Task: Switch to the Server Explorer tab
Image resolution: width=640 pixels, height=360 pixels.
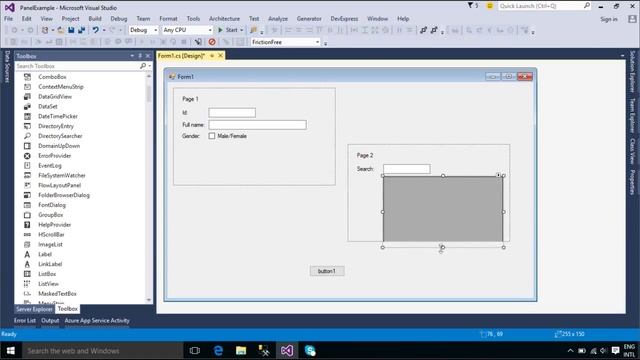Action: click(34, 309)
